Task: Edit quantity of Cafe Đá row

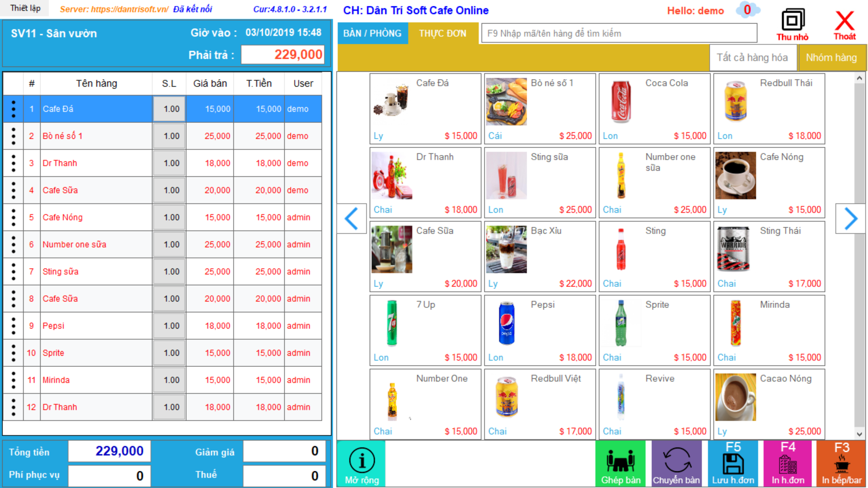Action: pos(169,109)
